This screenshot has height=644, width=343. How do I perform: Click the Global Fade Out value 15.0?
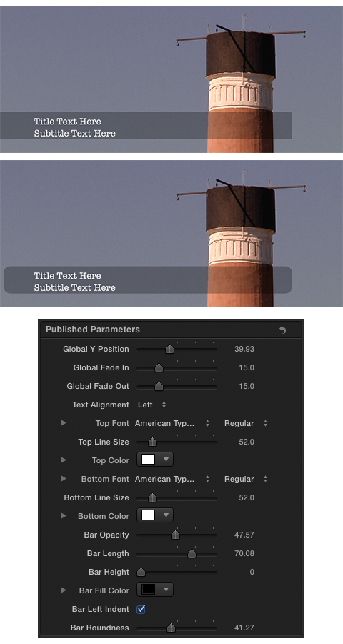click(x=247, y=386)
